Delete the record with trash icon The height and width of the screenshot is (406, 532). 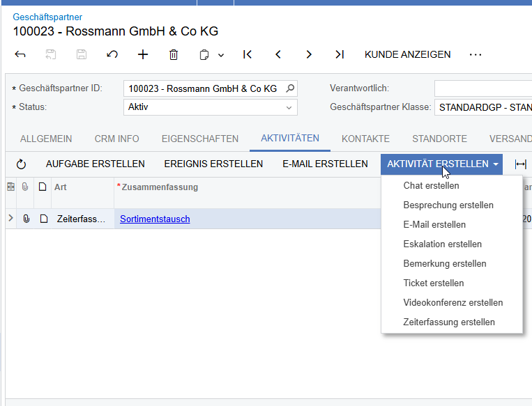pyautogui.click(x=174, y=54)
